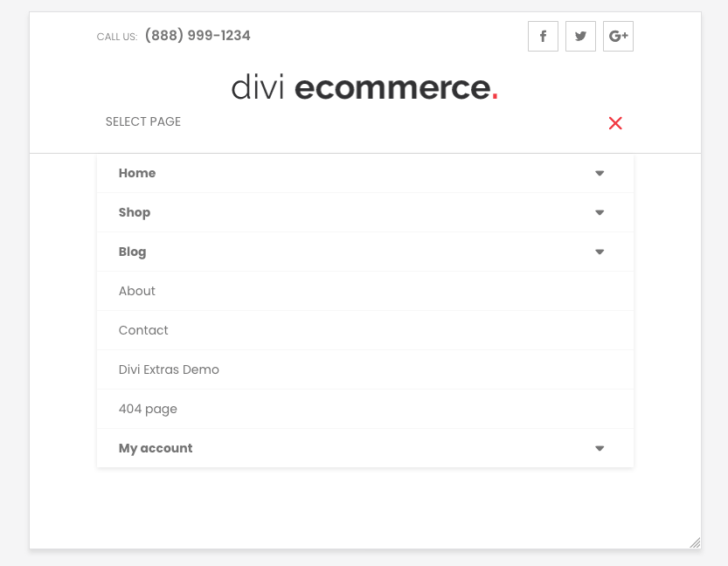
Task: Click the divi ecommerce logo
Action: pos(365,87)
